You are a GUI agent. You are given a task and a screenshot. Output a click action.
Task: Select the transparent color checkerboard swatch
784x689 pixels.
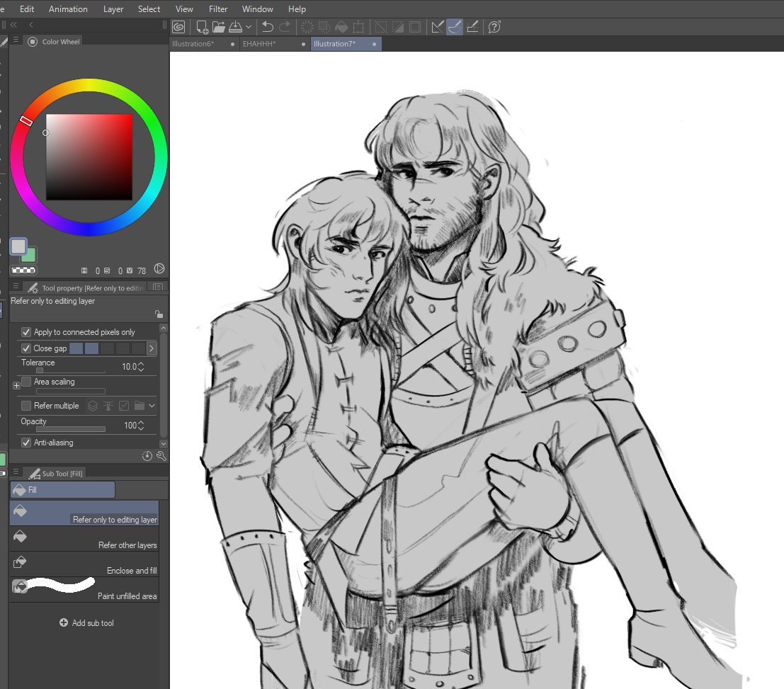(23, 271)
